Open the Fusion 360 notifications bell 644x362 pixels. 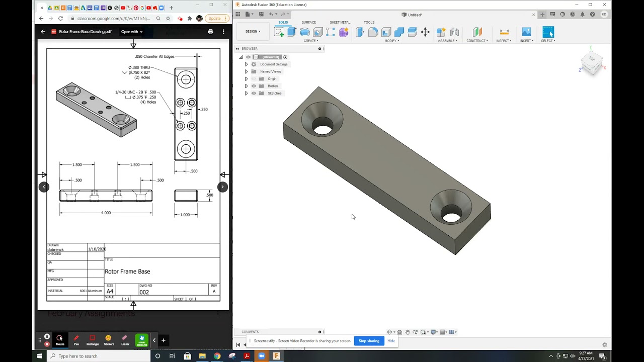click(x=583, y=15)
